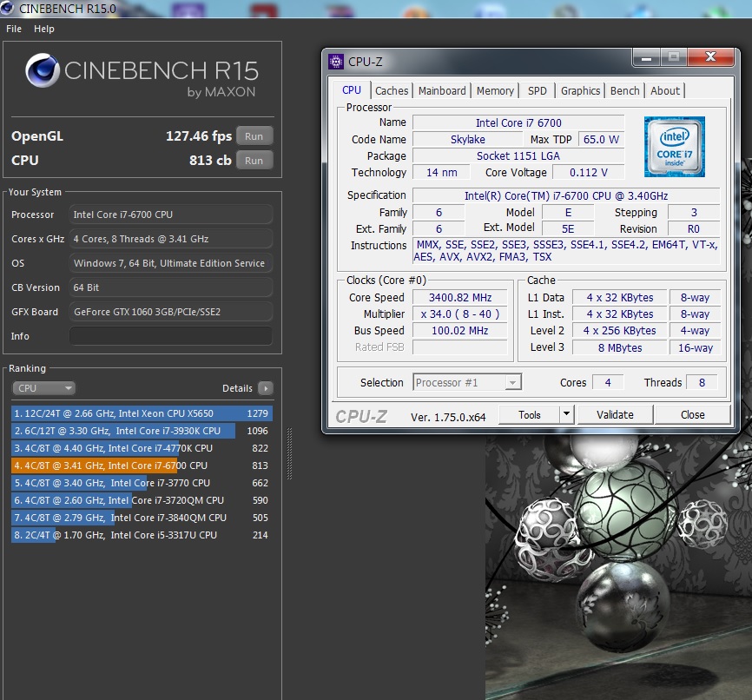This screenshot has width=752, height=700.
Task: Switch to the Bench tab in CPU-Z
Action: 624,90
